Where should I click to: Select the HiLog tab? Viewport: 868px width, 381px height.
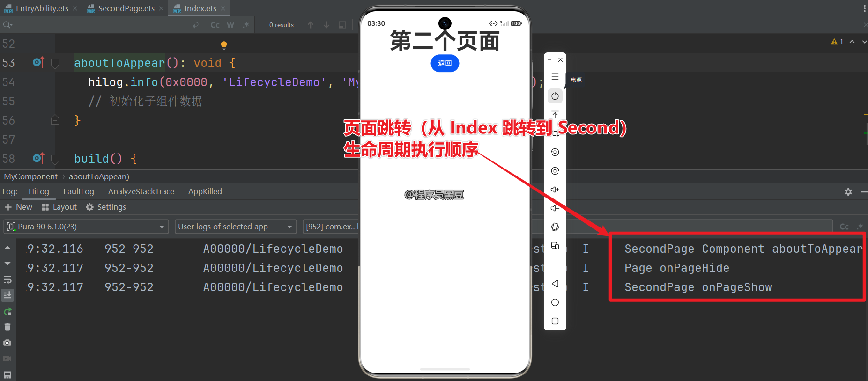39,191
